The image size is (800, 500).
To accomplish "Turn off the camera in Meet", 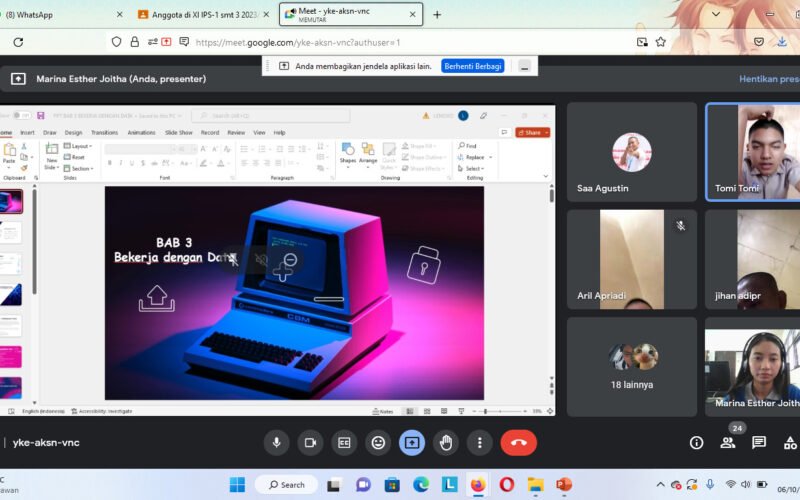I will click(x=310, y=442).
